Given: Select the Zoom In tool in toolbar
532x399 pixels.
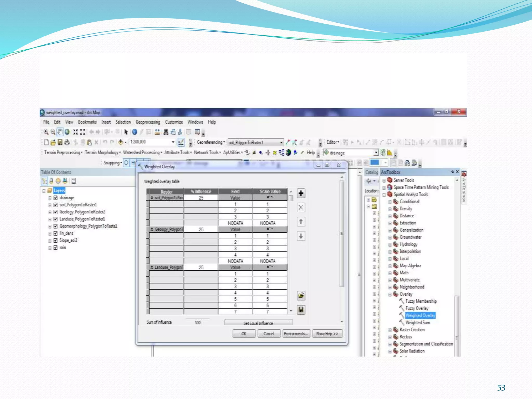Looking at the screenshot, I should (46, 132).
